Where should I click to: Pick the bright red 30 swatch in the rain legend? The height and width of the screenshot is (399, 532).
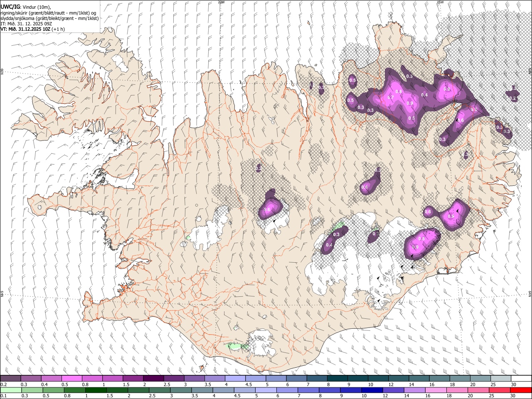pyautogui.click(x=520, y=390)
